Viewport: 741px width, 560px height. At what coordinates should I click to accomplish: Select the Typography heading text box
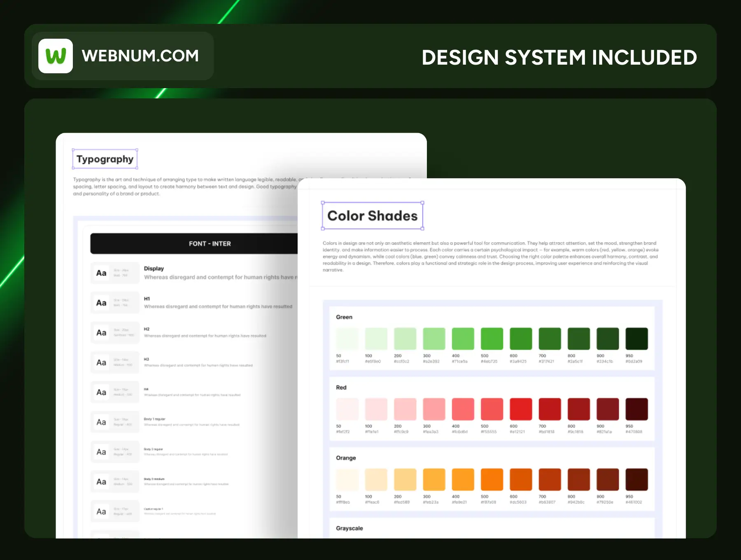tap(105, 159)
